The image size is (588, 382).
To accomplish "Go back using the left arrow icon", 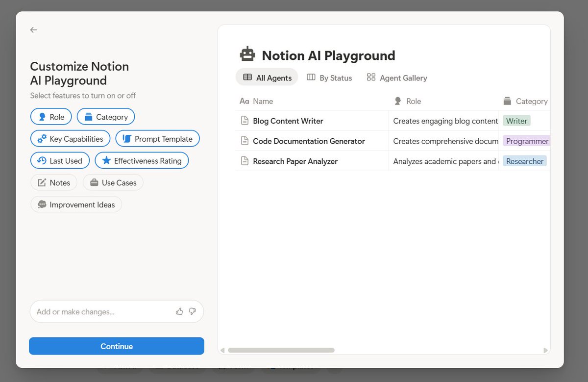I will click(x=34, y=30).
